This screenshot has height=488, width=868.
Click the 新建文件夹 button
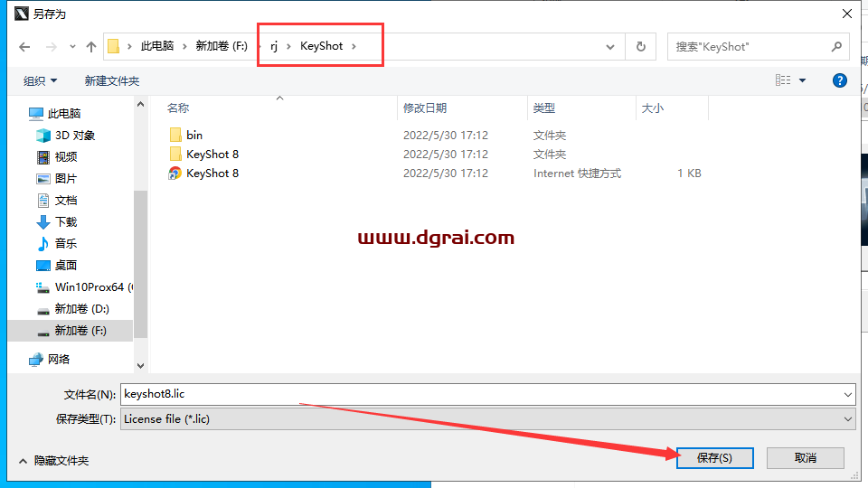112,80
